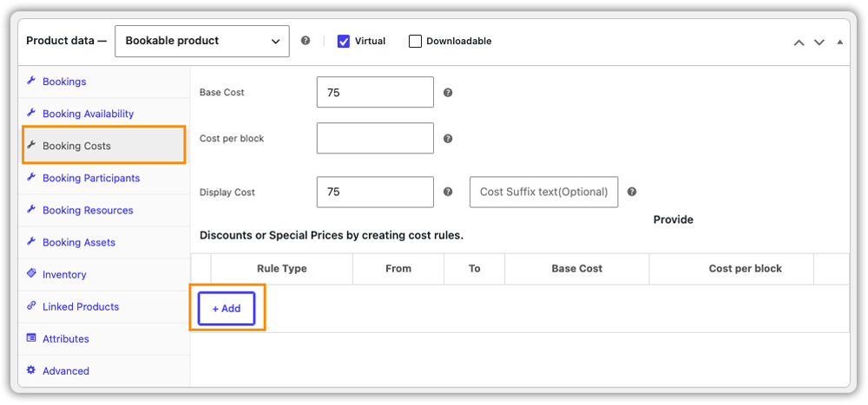868x405 pixels.
Task: Select the Attributes tab
Action: coord(104,338)
